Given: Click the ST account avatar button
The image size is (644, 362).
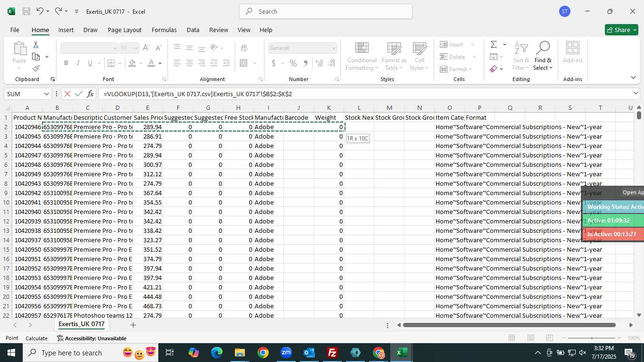Looking at the screenshot, I should tap(565, 11).
